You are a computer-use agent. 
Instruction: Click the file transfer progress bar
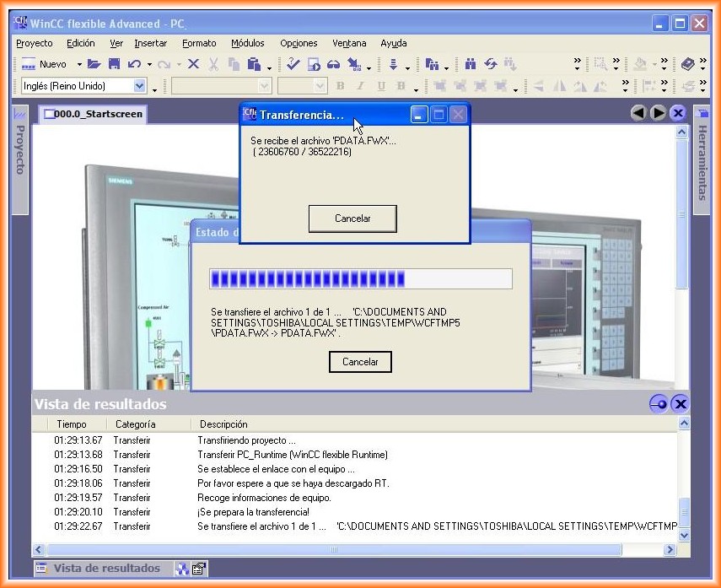click(x=360, y=279)
